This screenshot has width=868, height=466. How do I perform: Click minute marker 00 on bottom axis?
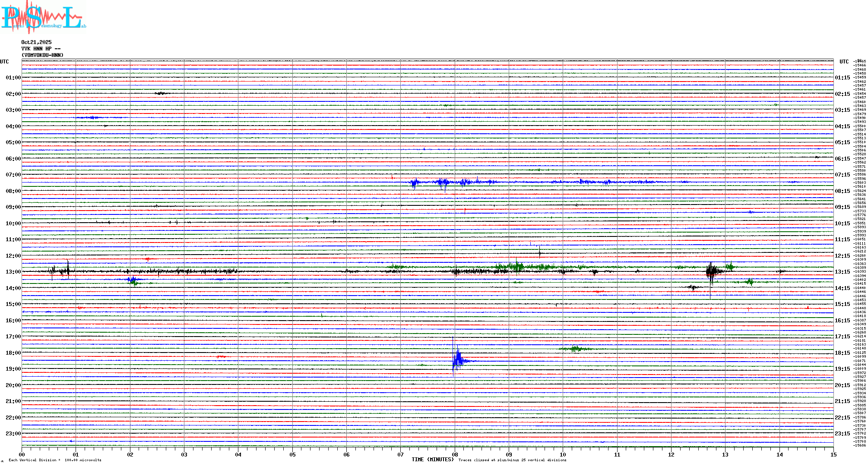click(x=22, y=454)
